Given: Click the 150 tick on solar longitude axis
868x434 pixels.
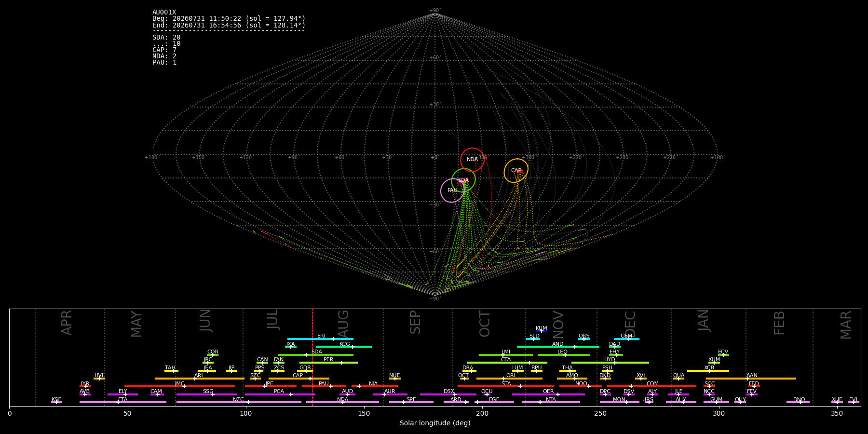Looking at the screenshot, I should 364,413.
